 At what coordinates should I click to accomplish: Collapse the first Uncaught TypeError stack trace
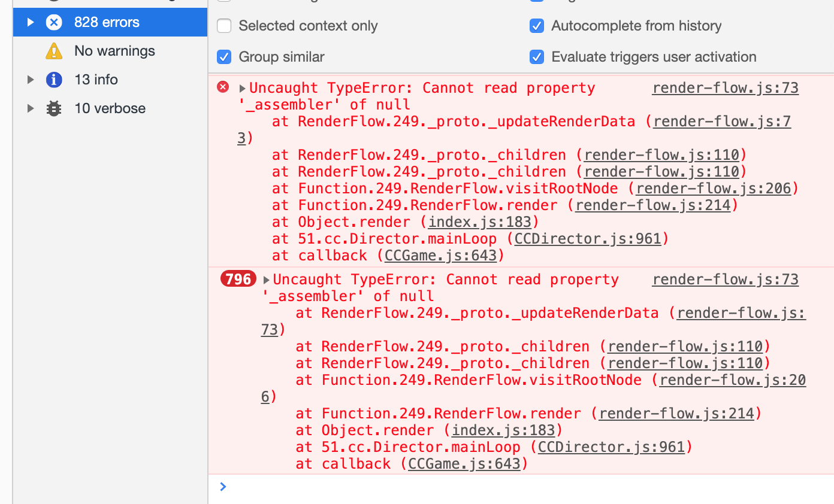click(x=243, y=89)
